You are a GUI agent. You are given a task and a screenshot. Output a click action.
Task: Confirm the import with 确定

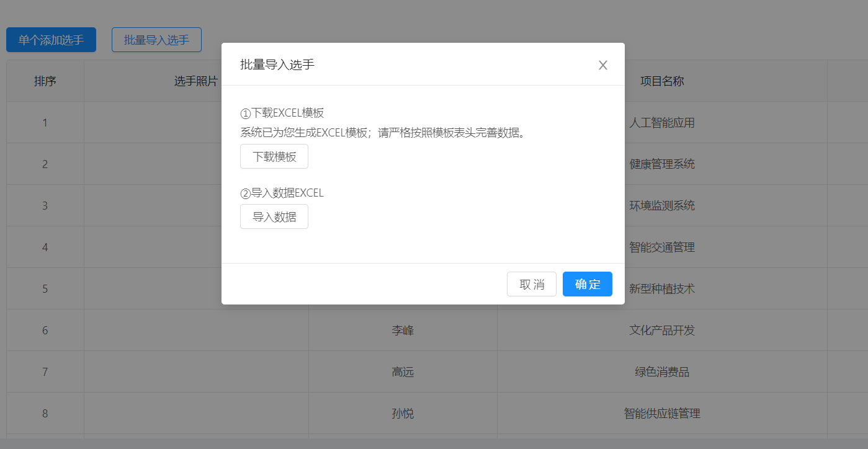coord(588,284)
